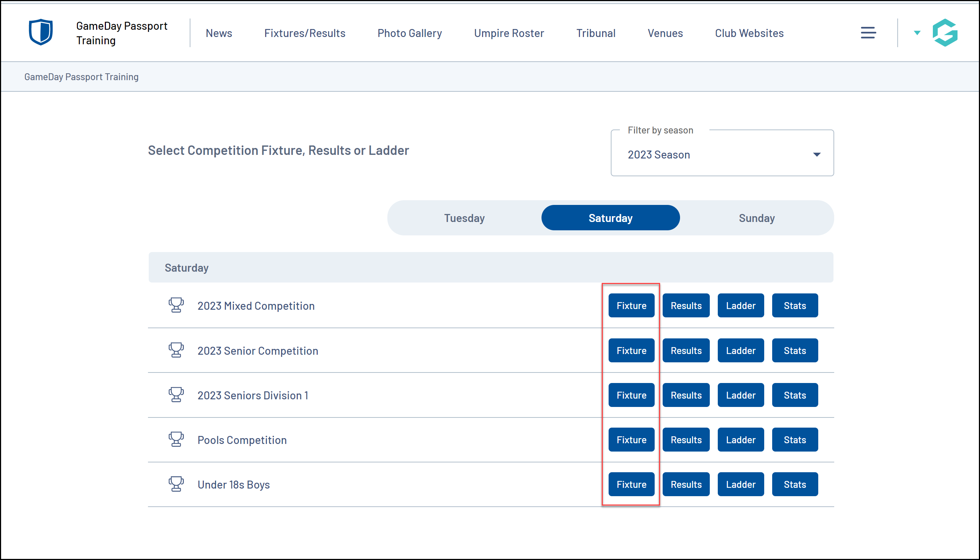
Task: Click trophy icon beside Pools Competition
Action: coord(176,440)
